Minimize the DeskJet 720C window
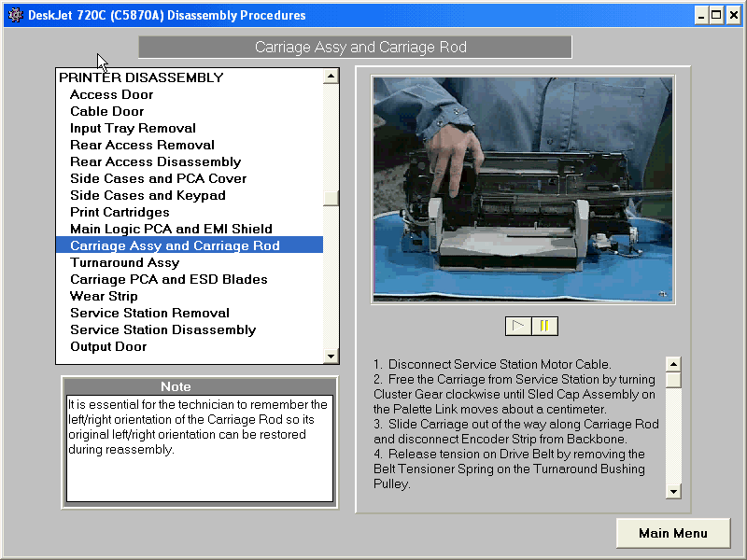The height and width of the screenshot is (560, 747). 700,16
